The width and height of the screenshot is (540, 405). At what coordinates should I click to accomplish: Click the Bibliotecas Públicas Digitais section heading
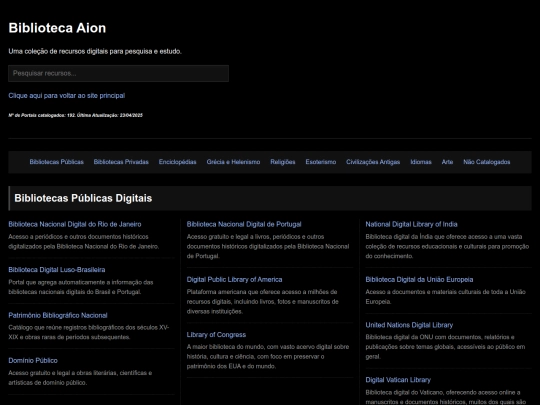(x=83, y=198)
